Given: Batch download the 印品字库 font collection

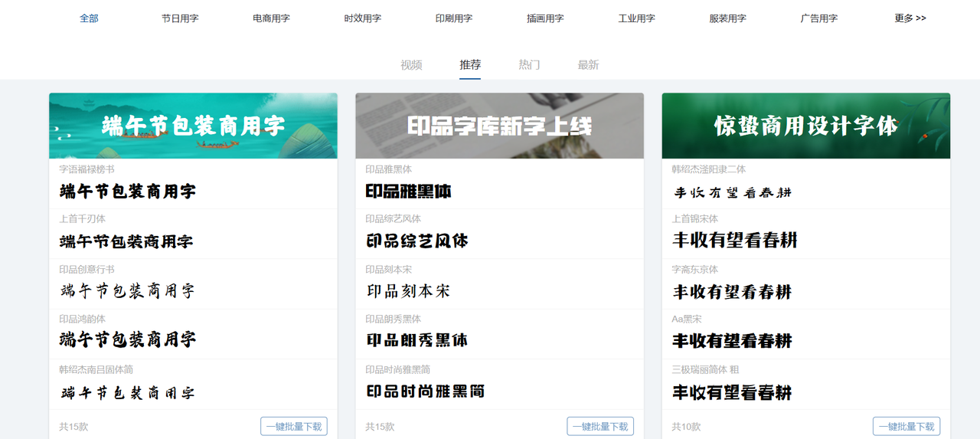Looking at the screenshot, I should pos(600,427).
